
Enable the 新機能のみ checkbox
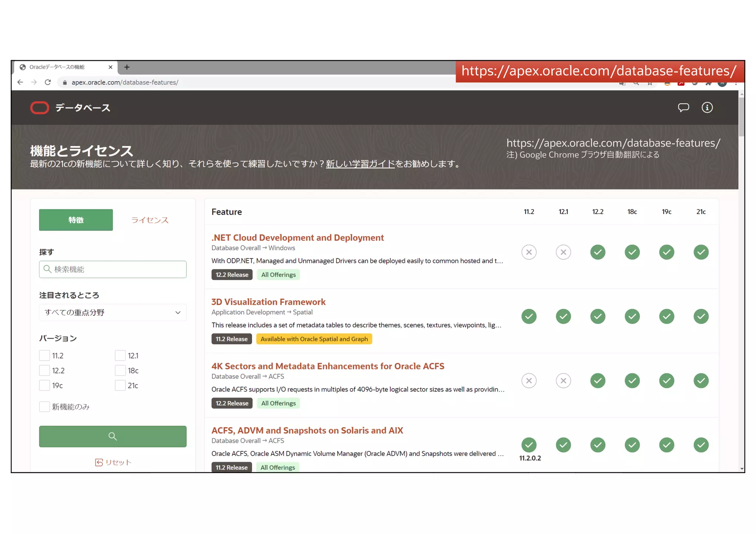coord(44,407)
